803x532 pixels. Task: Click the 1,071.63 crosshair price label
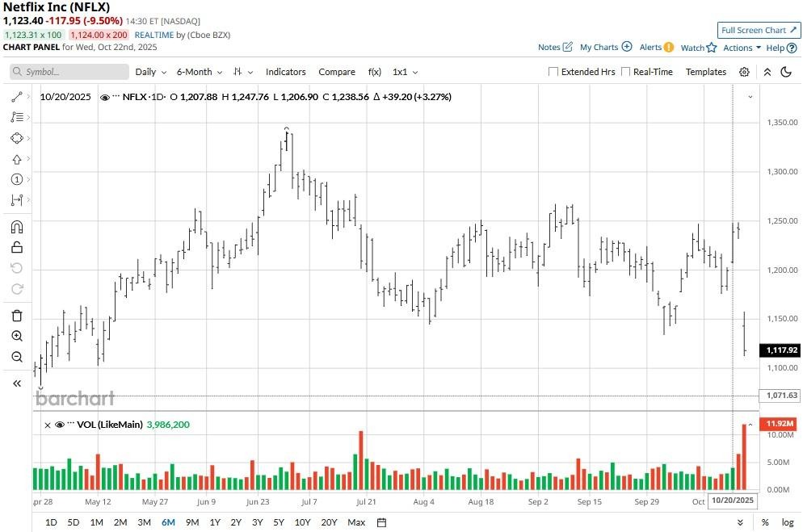pyautogui.click(x=781, y=396)
